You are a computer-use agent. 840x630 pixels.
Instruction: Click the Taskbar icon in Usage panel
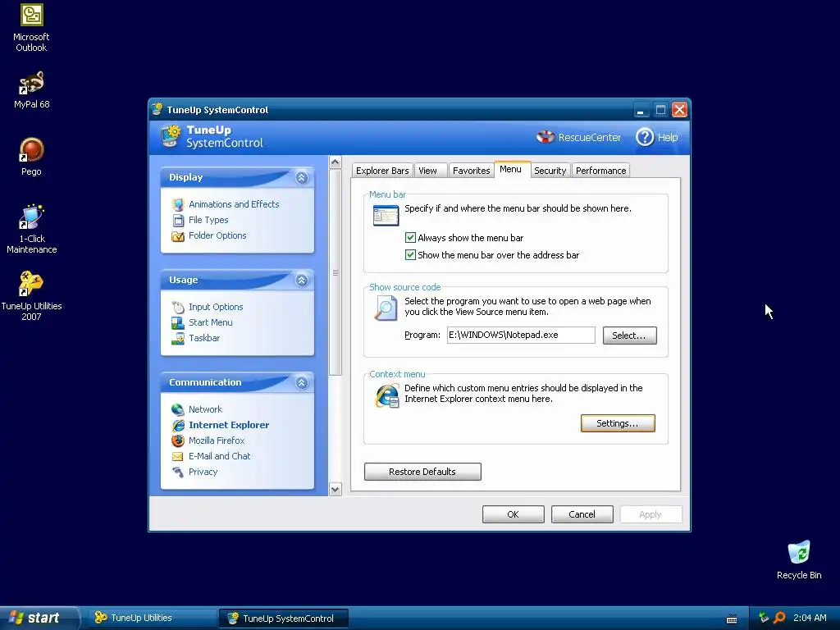click(x=178, y=338)
